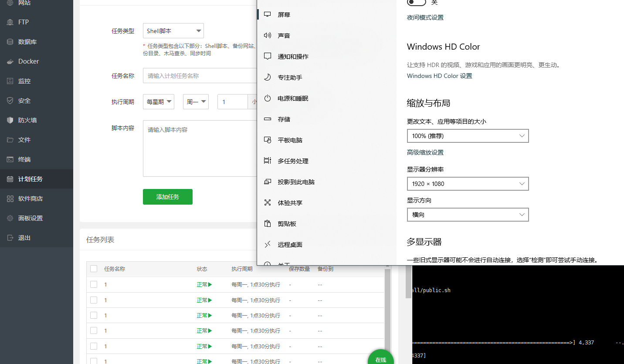Click the green 添加任务 button

pos(168,197)
